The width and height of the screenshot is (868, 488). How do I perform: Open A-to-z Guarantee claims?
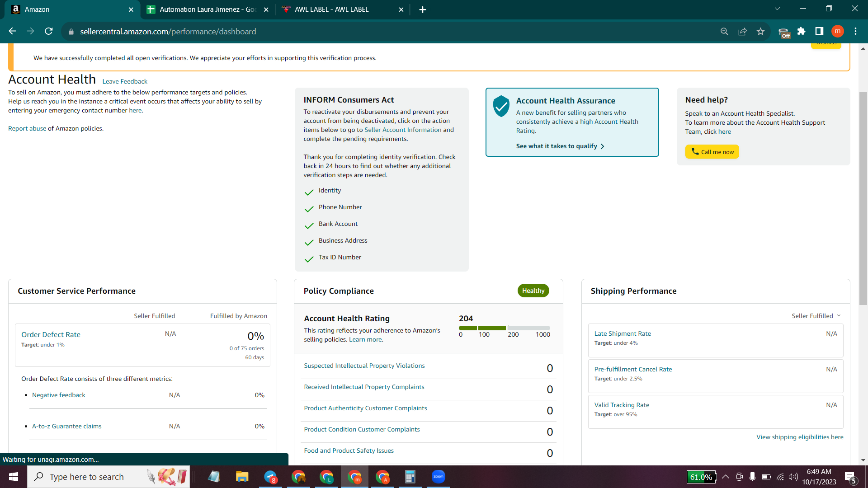67,426
